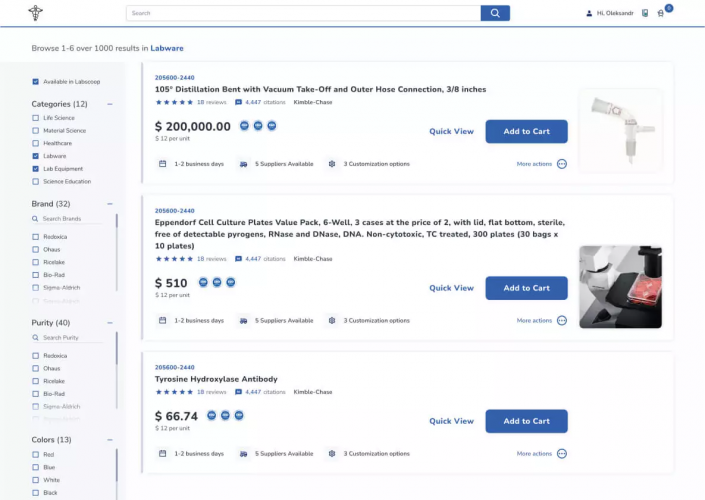Screen dimensions: 705x500
Task: Check Redoxica under Brand filter
Action: click(x=36, y=237)
